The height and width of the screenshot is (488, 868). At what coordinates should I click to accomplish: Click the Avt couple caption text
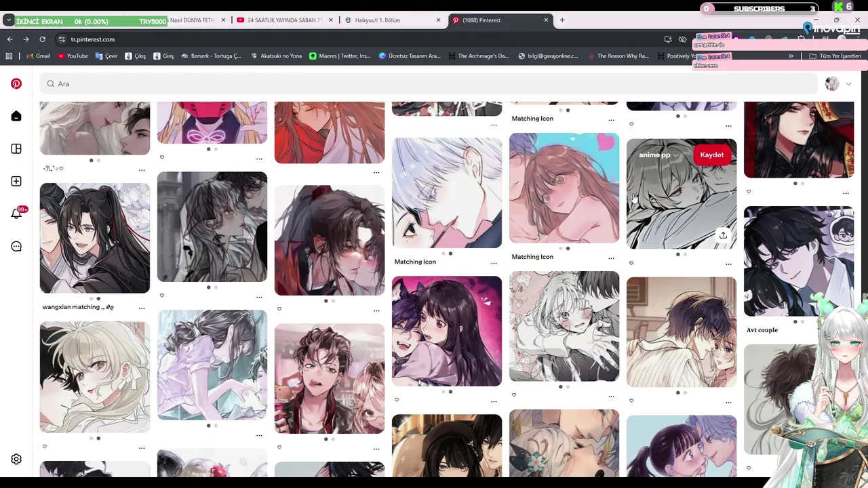pos(762,331)
